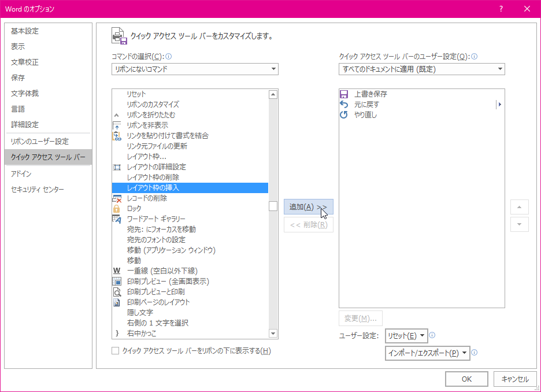Click command list scrollbar down arrow
541x392 pixels.
[x=273, y=334]
